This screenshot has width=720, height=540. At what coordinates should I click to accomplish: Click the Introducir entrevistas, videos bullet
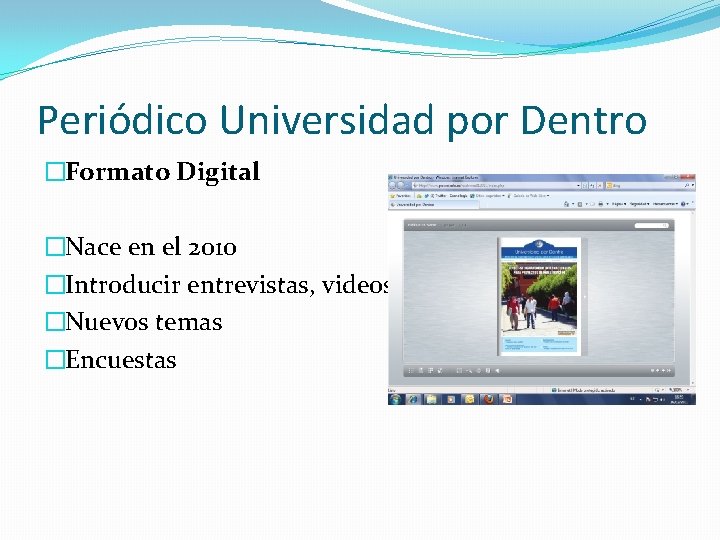point(227,285)
